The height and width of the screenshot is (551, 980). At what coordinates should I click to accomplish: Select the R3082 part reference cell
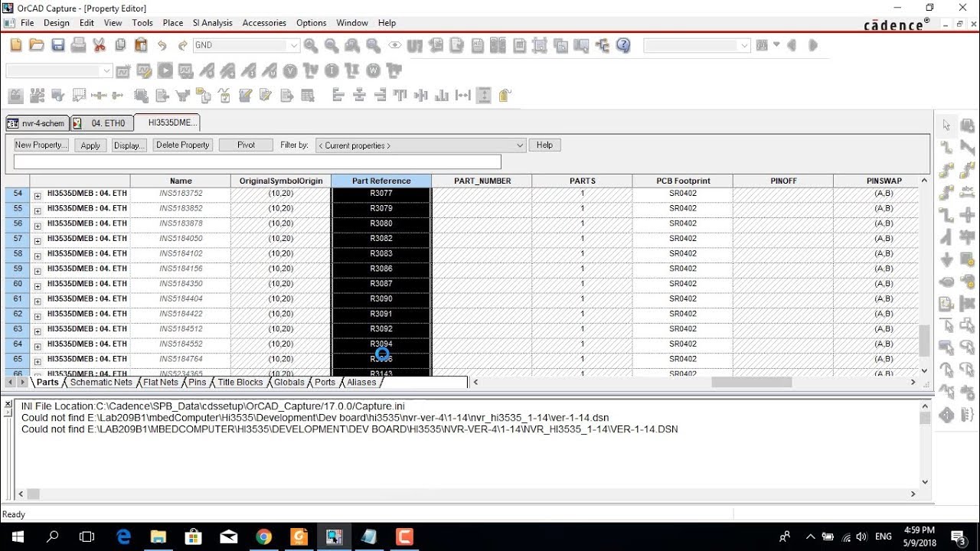[381, 239]
